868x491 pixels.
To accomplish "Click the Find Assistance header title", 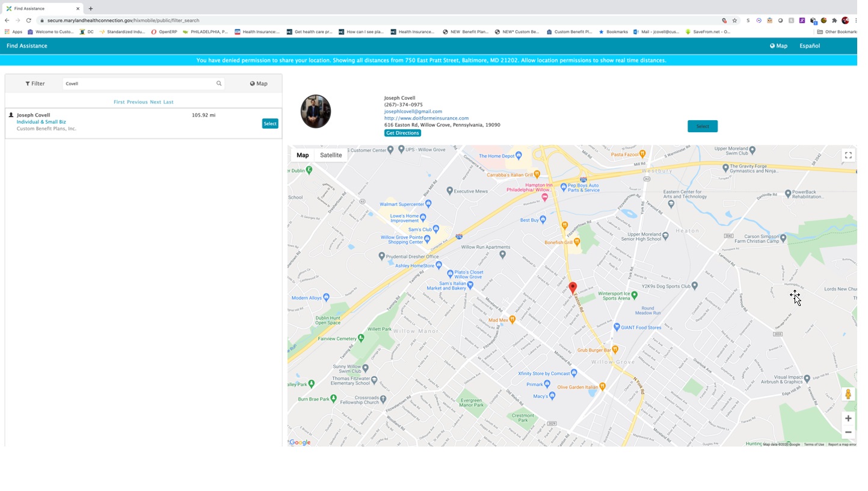I will [27, 46].
